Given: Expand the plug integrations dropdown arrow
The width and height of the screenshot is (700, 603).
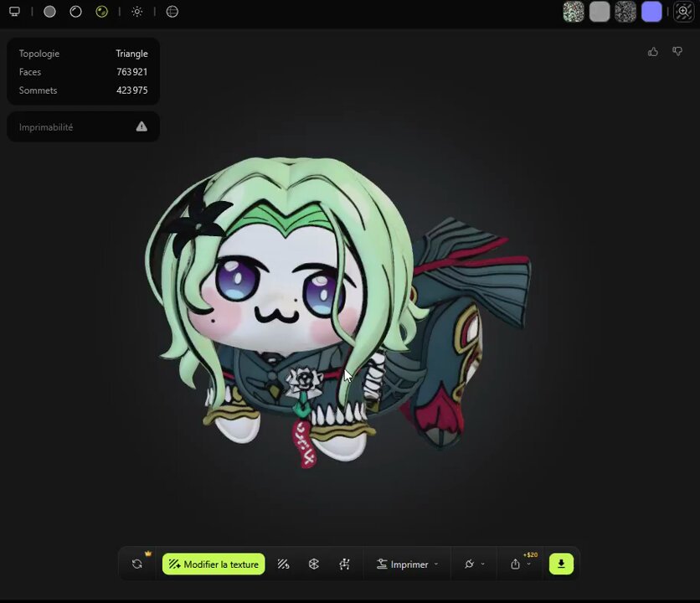Looking at the screenshot, I should tap(482, 564).
